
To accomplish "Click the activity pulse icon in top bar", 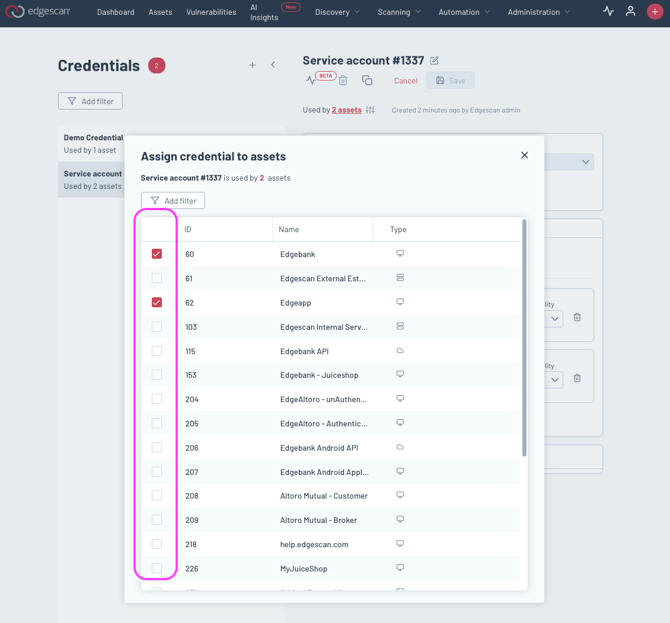I will [x=608, y=12].
